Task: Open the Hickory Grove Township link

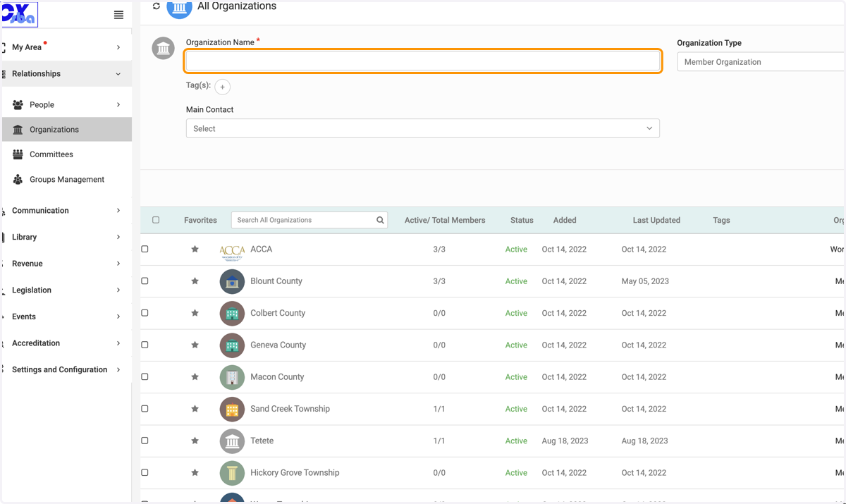Action: (x=295, y=472)
